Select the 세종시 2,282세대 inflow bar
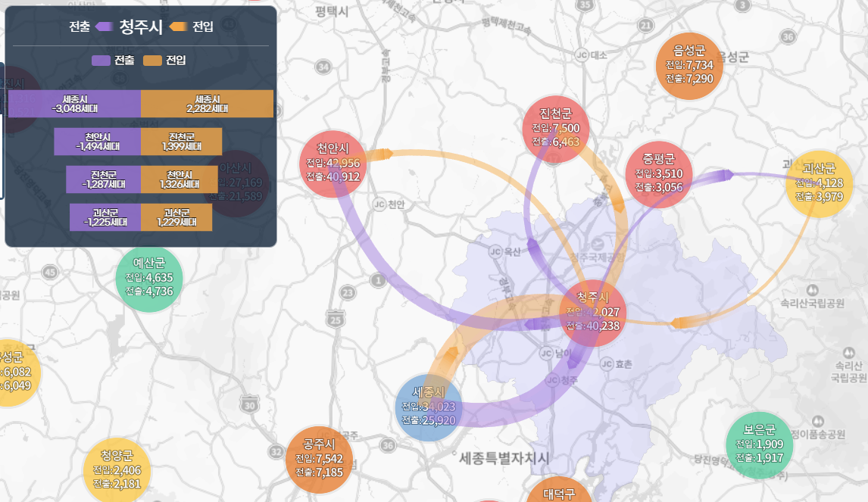 pyautogui.click(x=207, y=104)
